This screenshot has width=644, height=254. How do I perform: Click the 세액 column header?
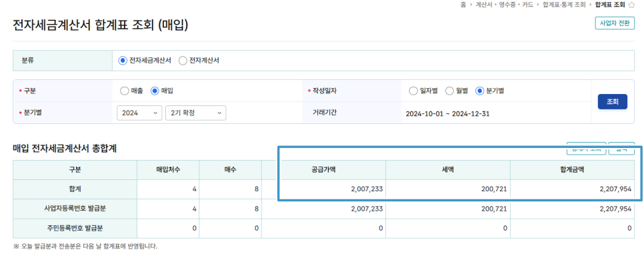tap(448, 170)
